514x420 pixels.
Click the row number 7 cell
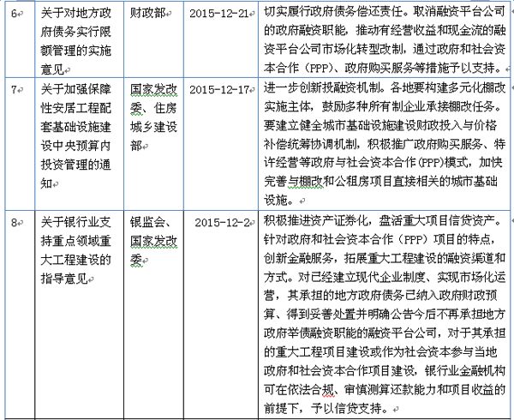(20, 144)
